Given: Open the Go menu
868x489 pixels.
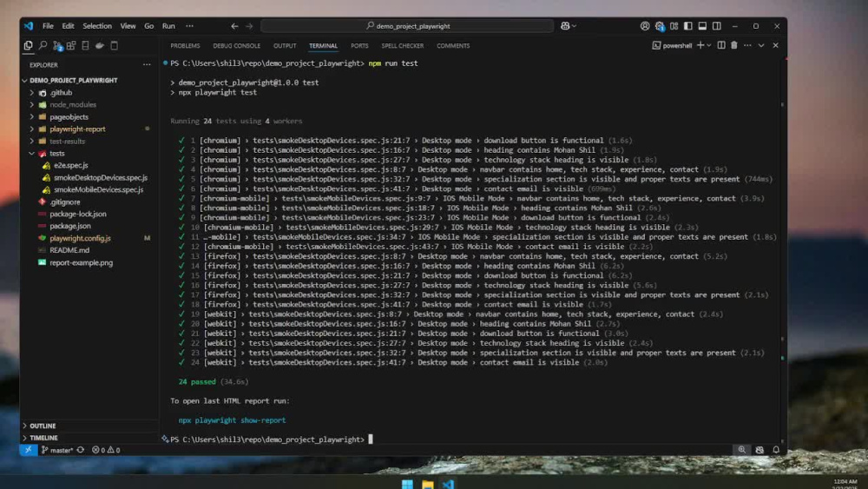Looking at the screenshot, I should (149, 26).
